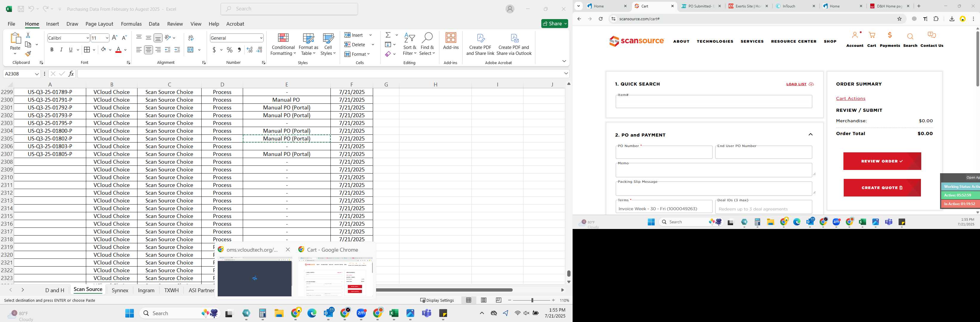Image resolution: width=980 pixels, height=322 pixels.
Task: Decrease font size with the small A icon
Action: [124, 38]
